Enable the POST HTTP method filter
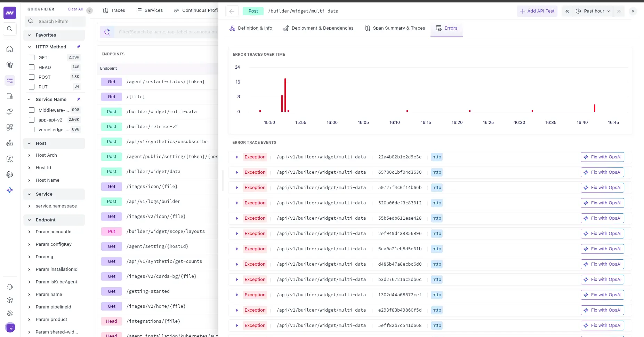The width and height of the screenshot is (644, 337). click(x=32, y=77)
